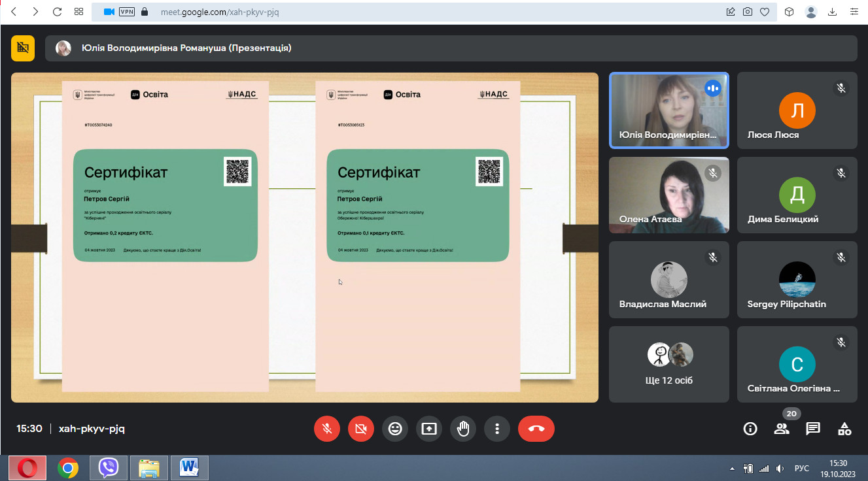Click the QR code on right certificate
The image size is (868, 481).
point(489,171)
